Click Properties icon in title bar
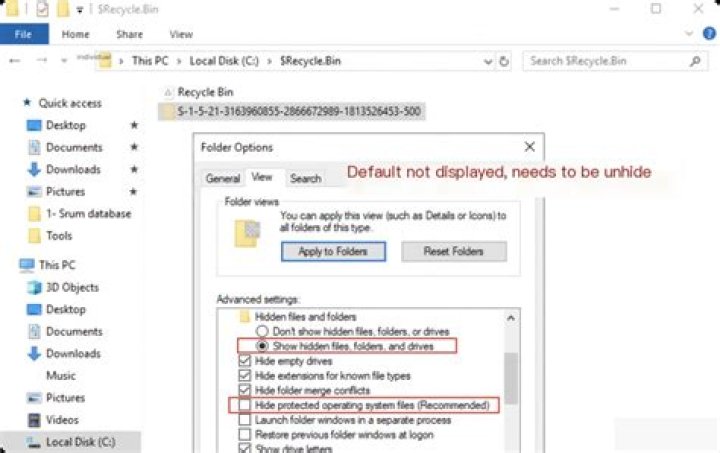720x453 pixels. pyautogui.click(x=42, y=8)
